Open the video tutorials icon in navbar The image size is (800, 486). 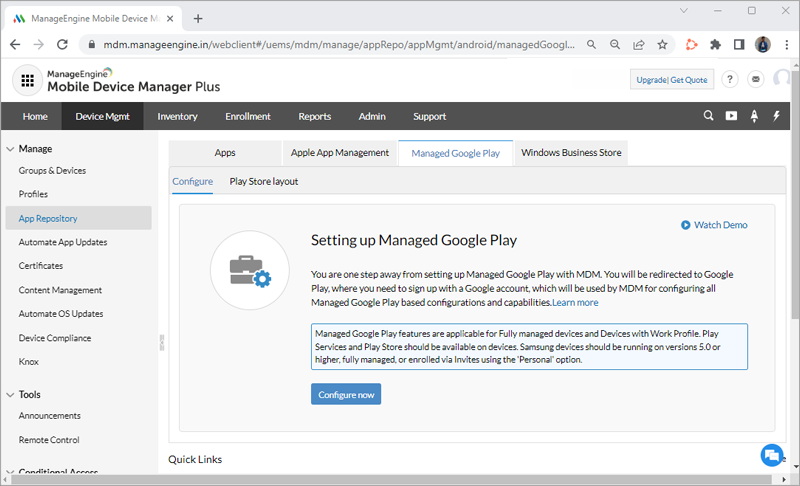(x=732, y=116)
